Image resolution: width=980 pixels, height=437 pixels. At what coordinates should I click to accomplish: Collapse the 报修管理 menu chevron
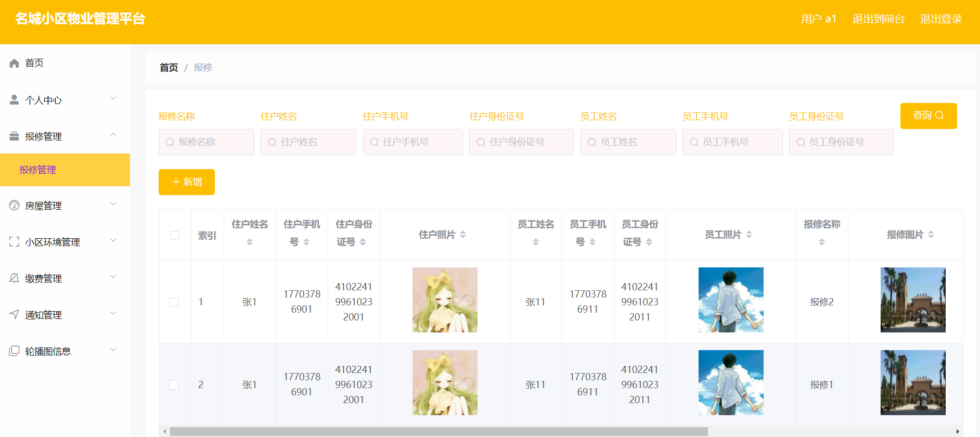pos(113,135)
